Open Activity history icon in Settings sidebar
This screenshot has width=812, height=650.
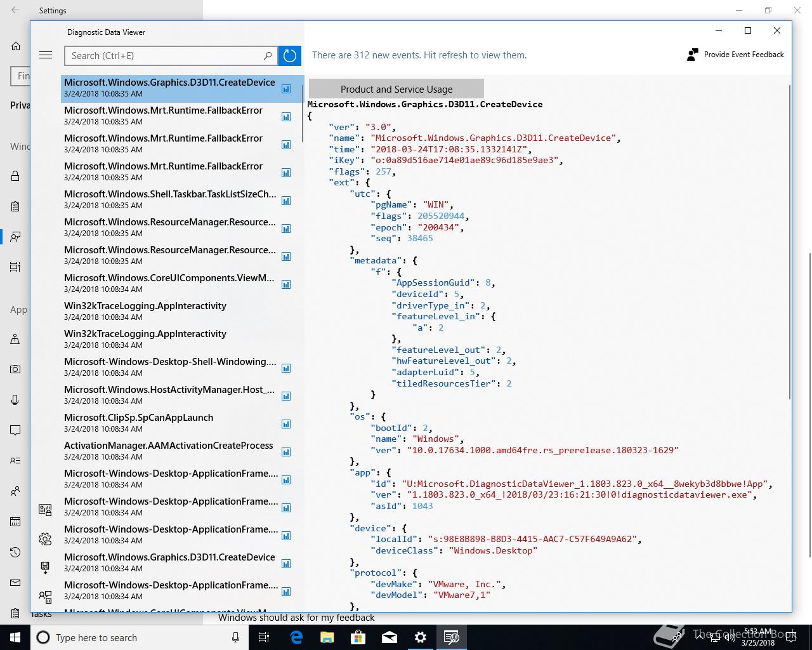(15, 267)
